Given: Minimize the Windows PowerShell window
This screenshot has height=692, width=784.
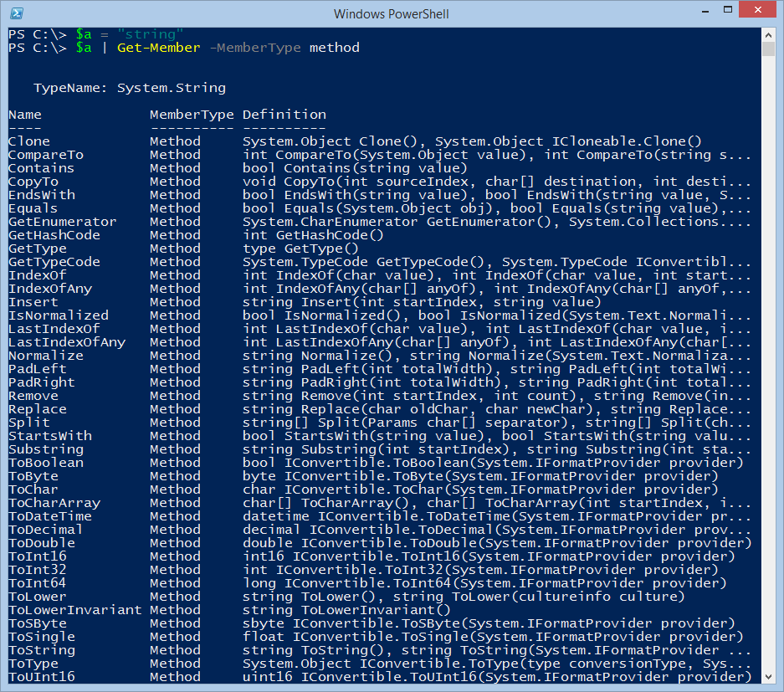Looking at the screenshot, I should click(x=705, y=10).
